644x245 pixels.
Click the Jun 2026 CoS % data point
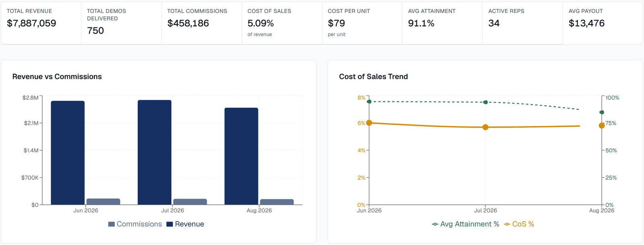[x=369, y=123]
